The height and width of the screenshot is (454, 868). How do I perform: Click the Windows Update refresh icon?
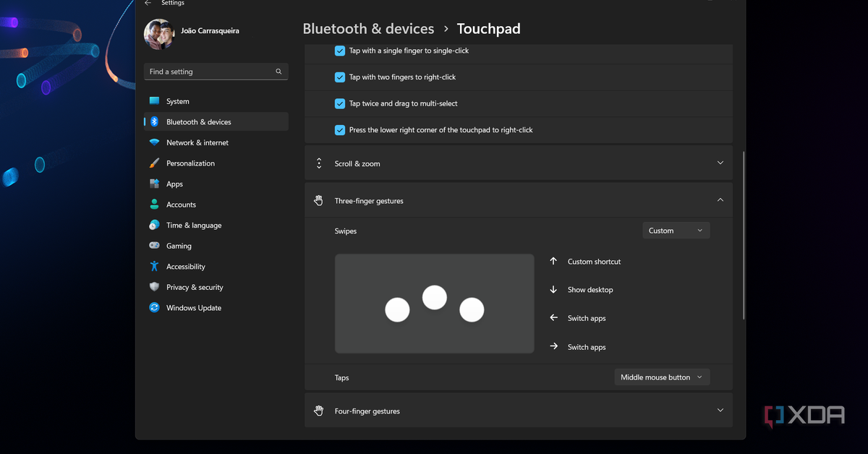tap(154, 308)
